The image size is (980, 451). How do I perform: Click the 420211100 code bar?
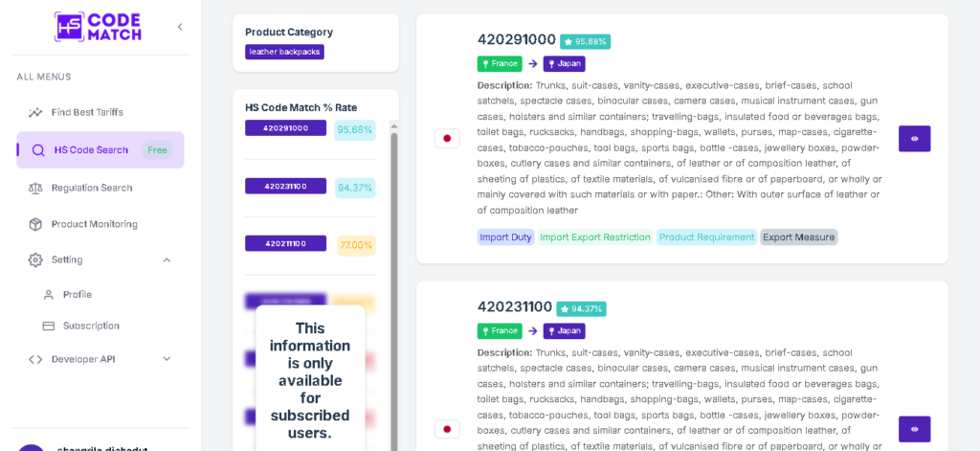(285, 244)
